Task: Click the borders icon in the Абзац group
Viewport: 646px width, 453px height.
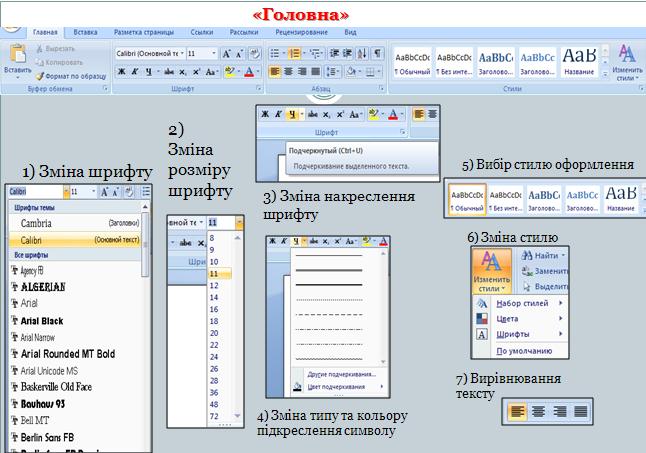Action: (x=370, y=72)
